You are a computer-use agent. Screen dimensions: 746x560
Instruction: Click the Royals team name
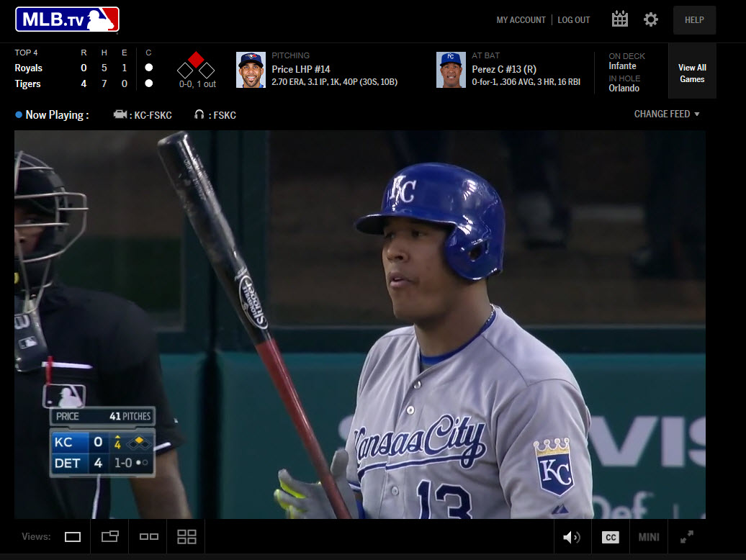(x=29, y=68)
